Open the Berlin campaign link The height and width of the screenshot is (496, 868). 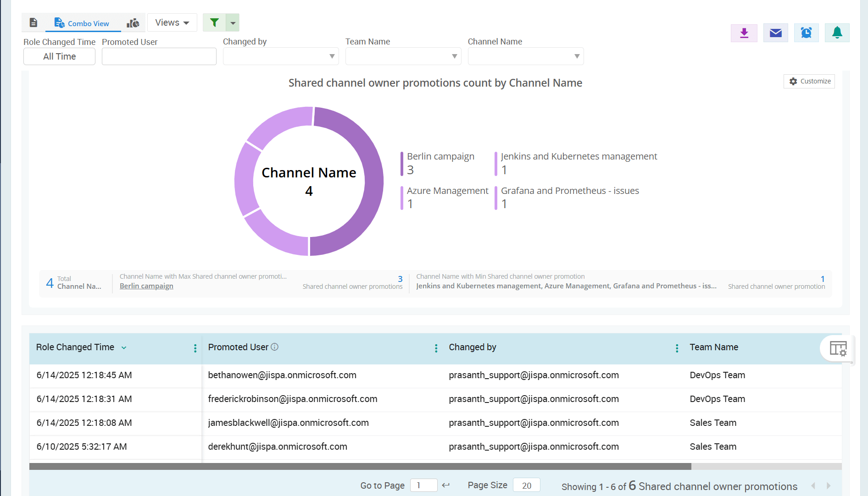[x=146, y=286]
